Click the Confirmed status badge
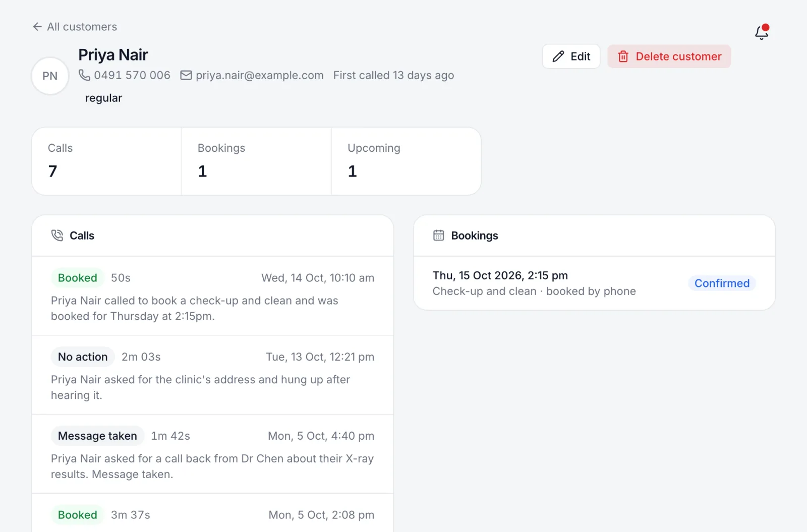Screen dimensions: 807x532 click(722, 283)
